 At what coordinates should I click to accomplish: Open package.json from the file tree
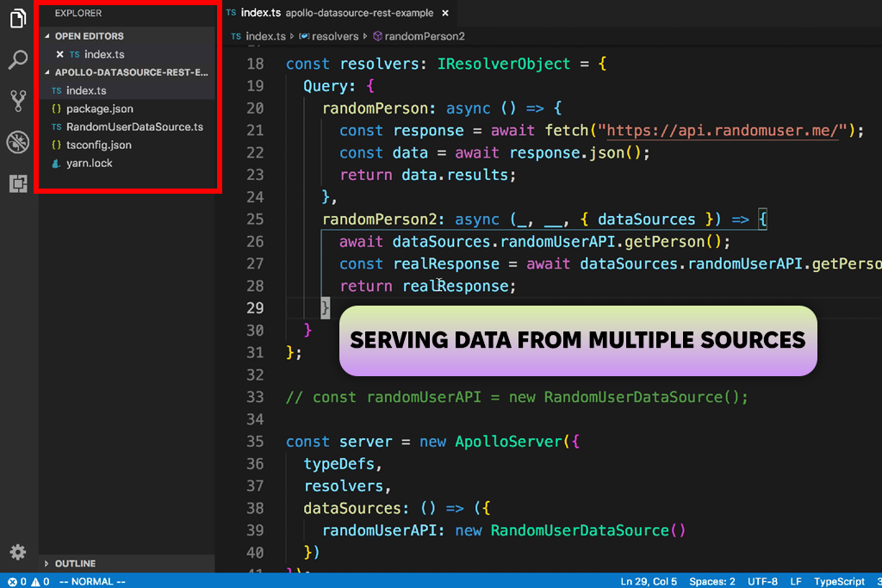99,108
